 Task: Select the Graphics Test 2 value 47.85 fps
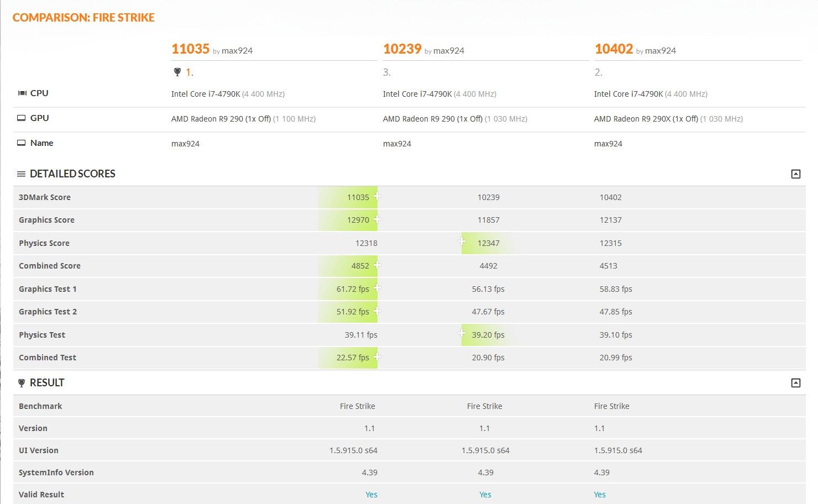point(616,312)
